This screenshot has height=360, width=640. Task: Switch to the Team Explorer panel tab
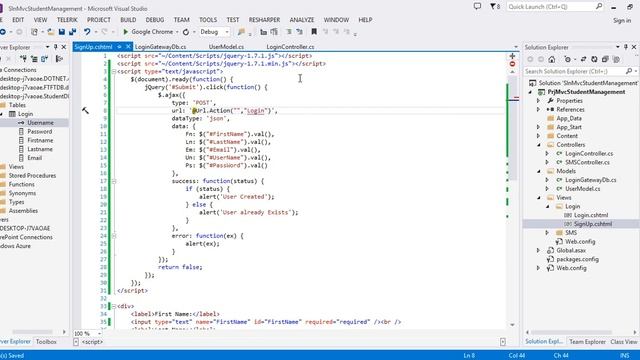(x=587, y=342)
